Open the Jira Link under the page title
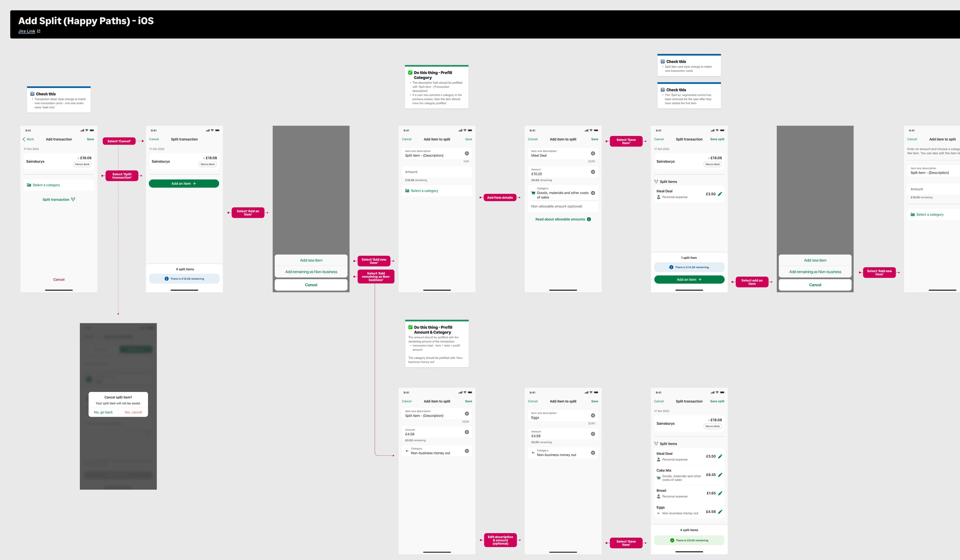This screenshot has height=560, width=960. 27,31
